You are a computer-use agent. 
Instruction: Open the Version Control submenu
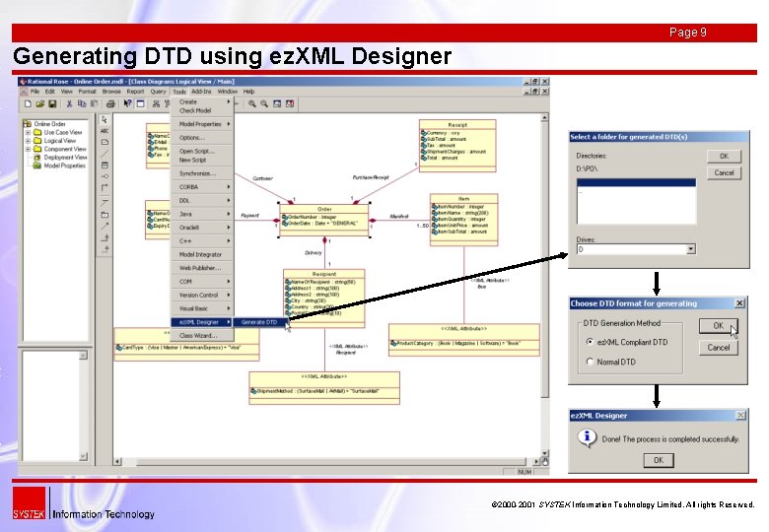202,295
